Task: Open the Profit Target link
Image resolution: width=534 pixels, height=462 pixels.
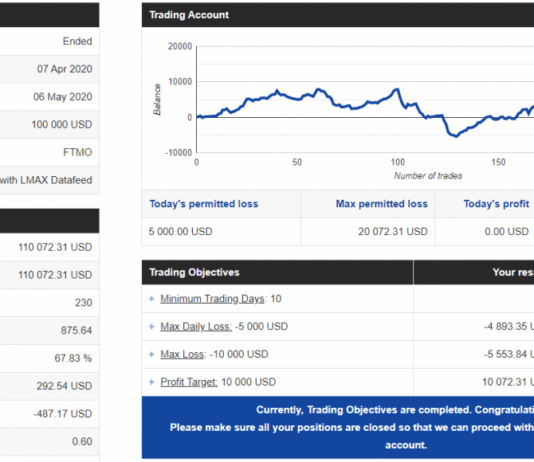Action: pyautogui.click(x=189, y=382)
